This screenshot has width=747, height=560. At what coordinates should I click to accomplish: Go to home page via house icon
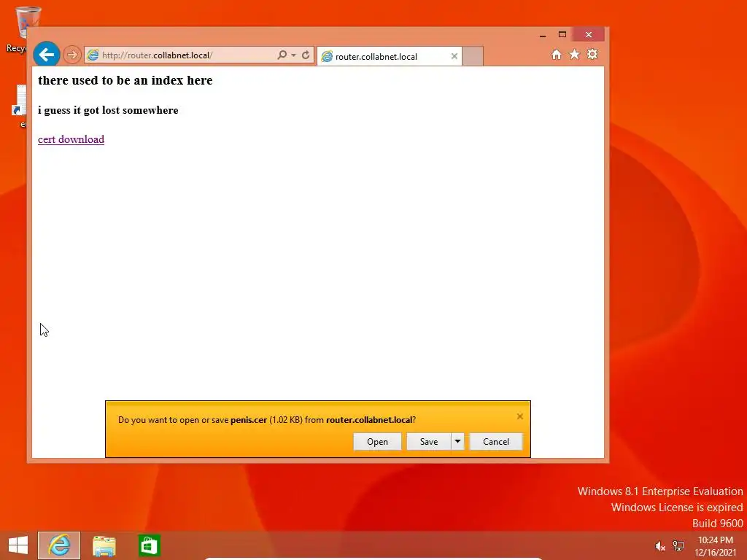[x=557, y=54]
